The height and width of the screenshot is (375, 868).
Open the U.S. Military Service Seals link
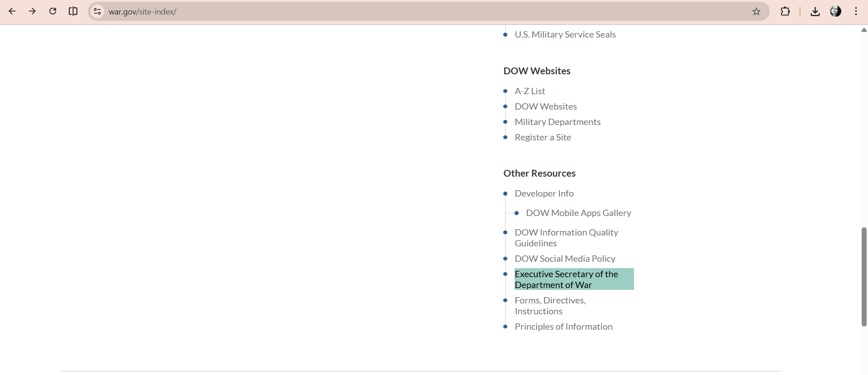pos(565,34)
